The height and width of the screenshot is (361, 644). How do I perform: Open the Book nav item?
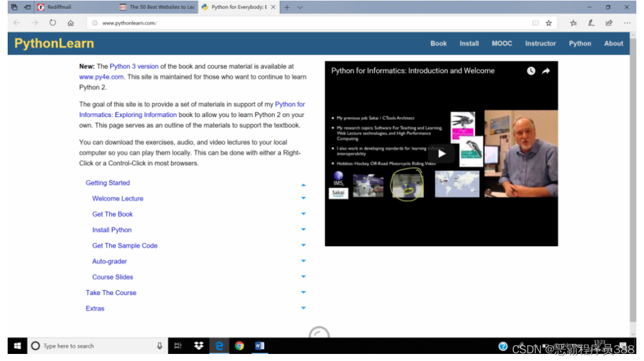[x=438, y=44]
